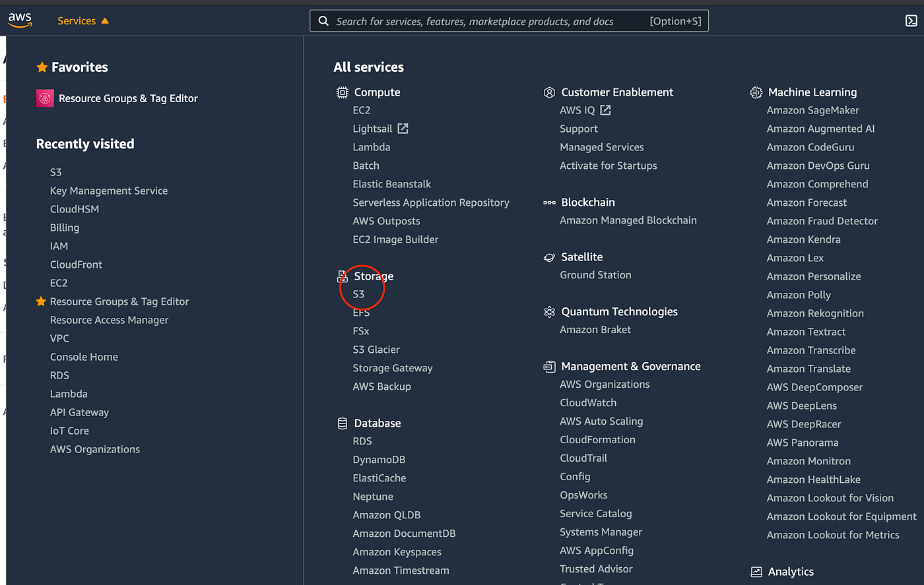Open CloudFormation service

coord(597,440)
